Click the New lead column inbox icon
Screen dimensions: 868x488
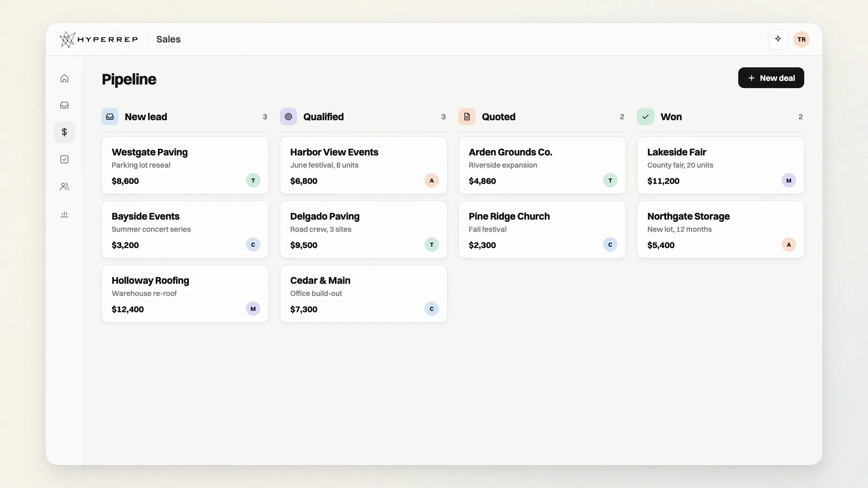pos(110,117)
